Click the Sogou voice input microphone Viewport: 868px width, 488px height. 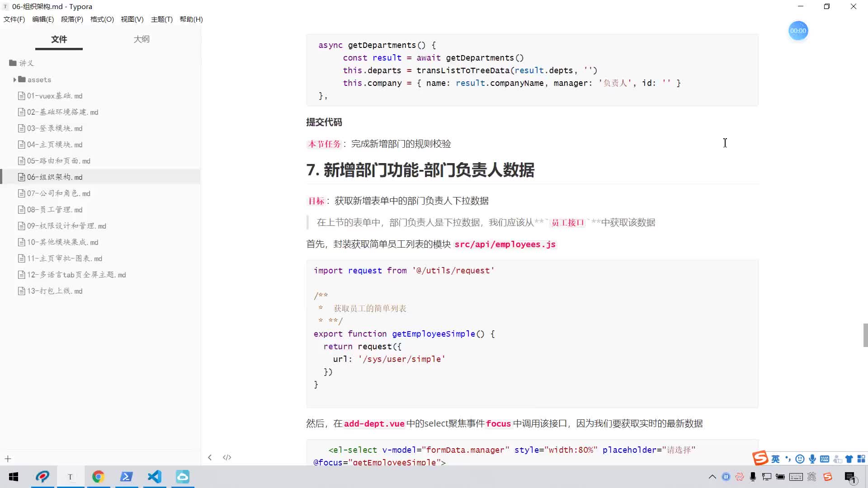tap(812, 459)
